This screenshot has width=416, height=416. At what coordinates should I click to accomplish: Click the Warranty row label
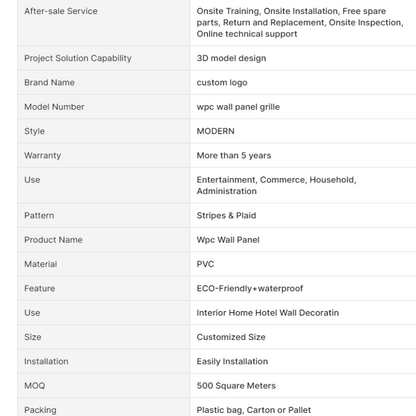42,155
